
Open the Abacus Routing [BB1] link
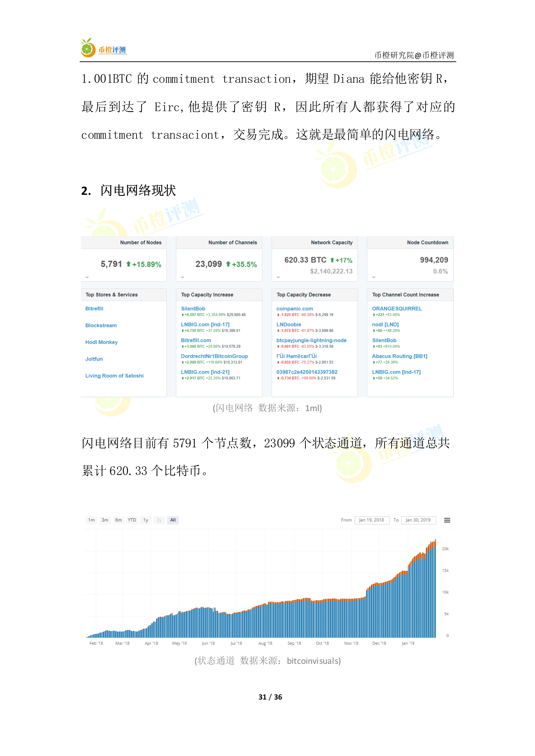pos(400,356)
